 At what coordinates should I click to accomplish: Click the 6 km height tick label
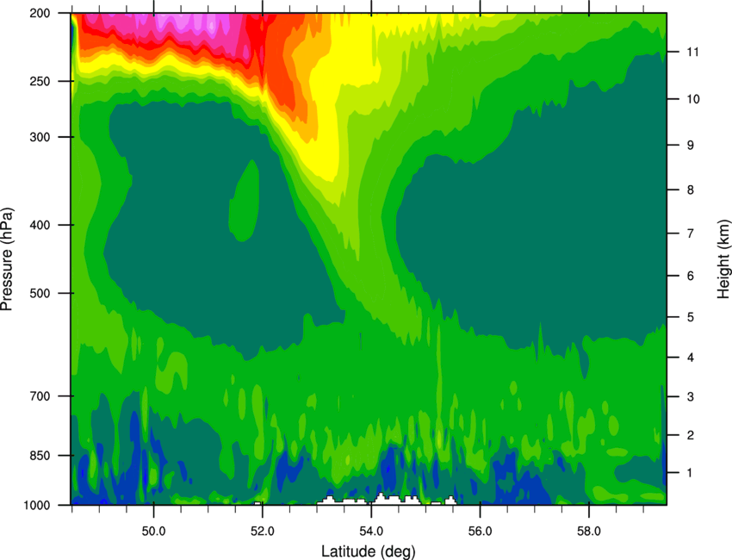(x=691, y=276)
